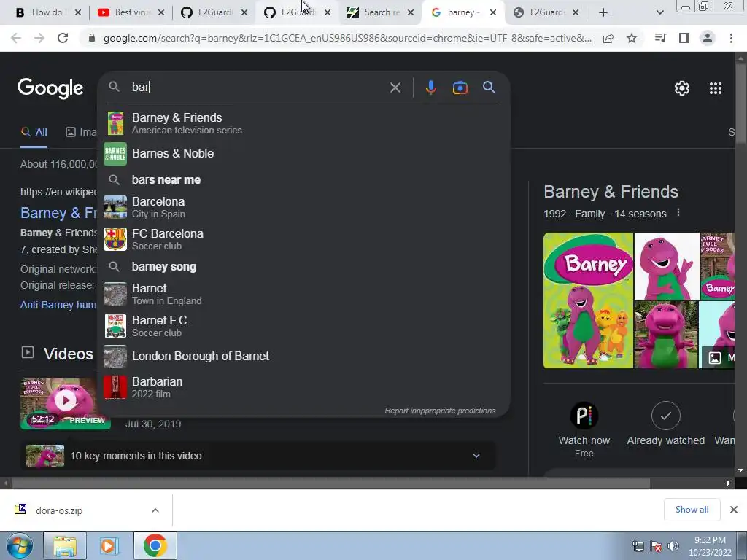Open Windows Explorer from taskbar
This screenshot has height=560, width=747.
[64, 545]
